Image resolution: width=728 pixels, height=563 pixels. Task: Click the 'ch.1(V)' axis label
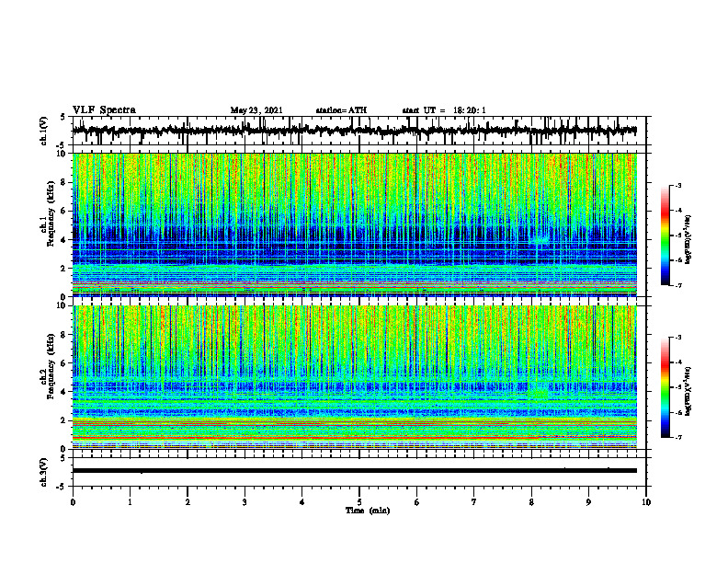tap(44, 131)
